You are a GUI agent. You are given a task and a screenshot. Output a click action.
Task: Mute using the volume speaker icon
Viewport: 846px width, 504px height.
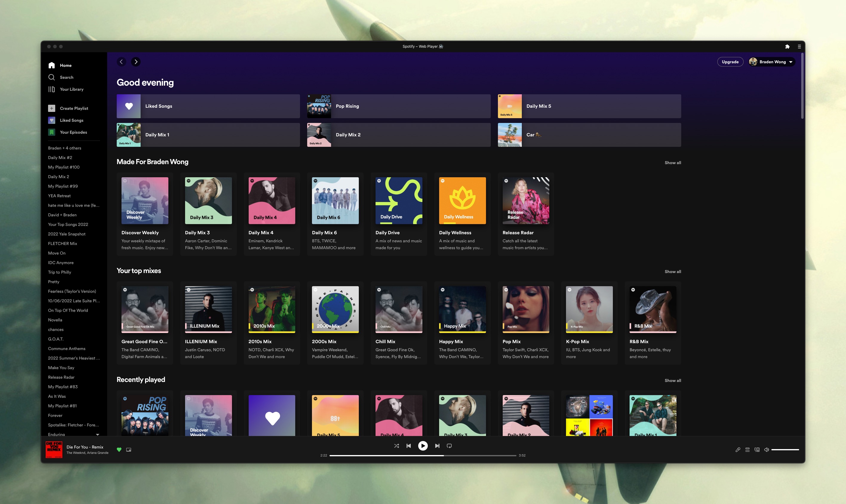pos(767,450)
